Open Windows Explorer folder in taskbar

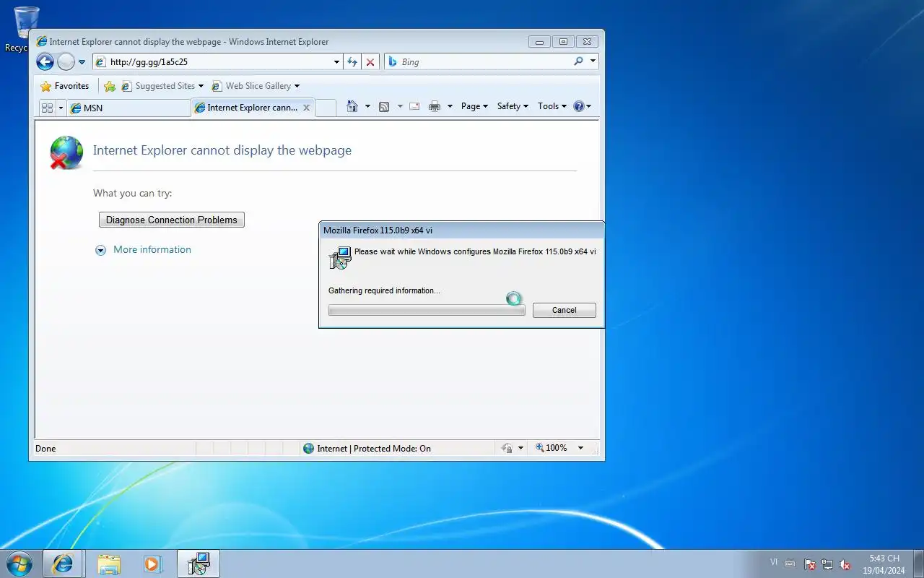coord(108,564)
